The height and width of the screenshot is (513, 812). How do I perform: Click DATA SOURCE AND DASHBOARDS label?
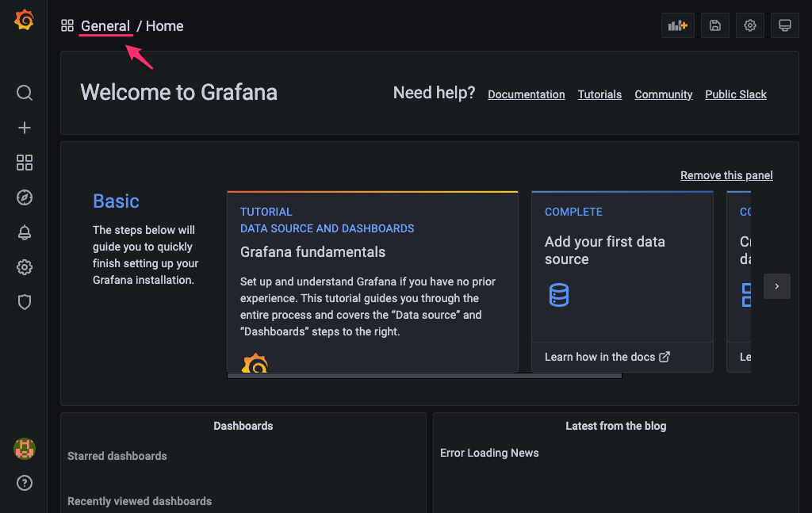(327, 228)
